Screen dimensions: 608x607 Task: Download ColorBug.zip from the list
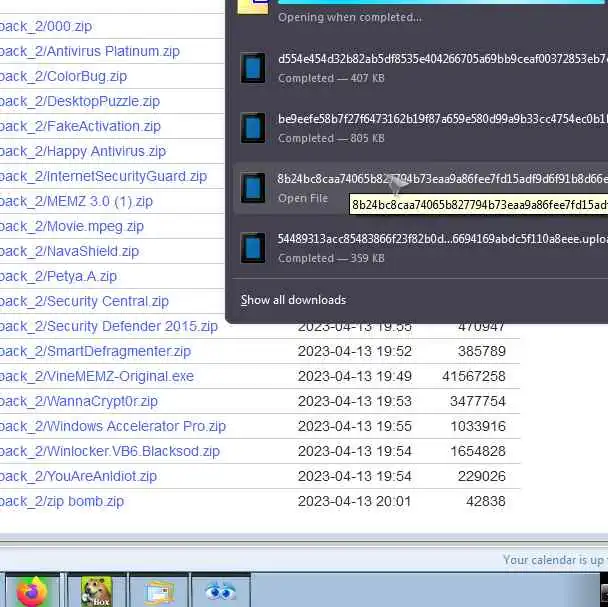(x=63, y=76)
